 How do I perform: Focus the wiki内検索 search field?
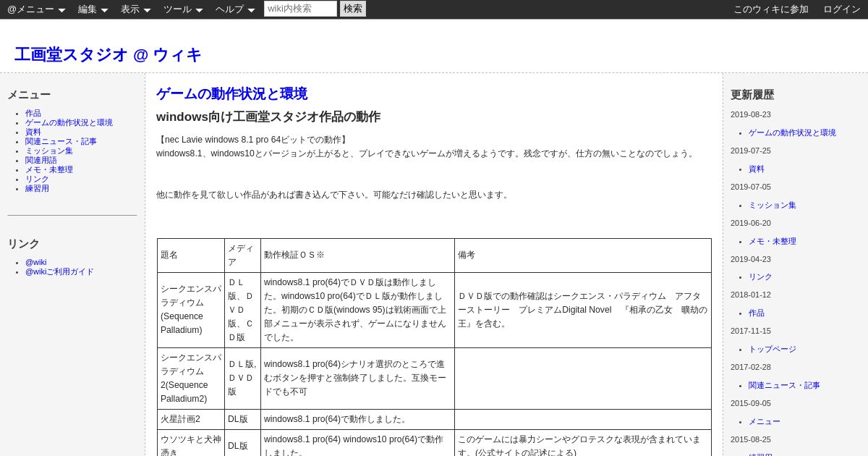[300, 9]
